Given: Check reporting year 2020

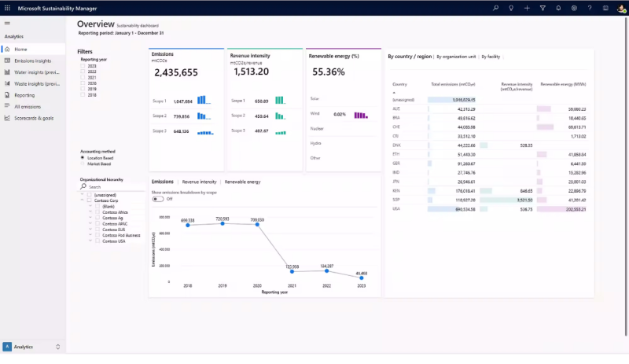Looking at the screenshot, I should coord(83,83).
